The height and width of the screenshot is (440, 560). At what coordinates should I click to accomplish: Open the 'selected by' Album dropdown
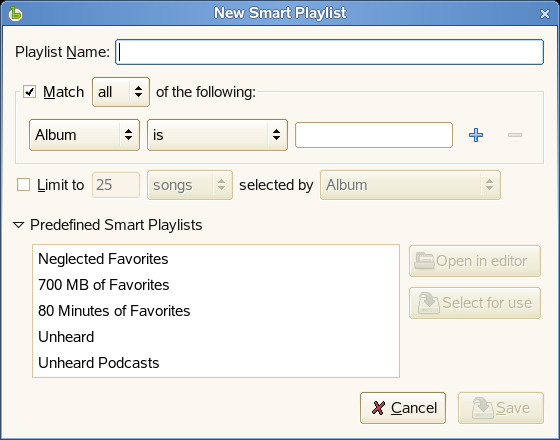click(x=410, y=185)
